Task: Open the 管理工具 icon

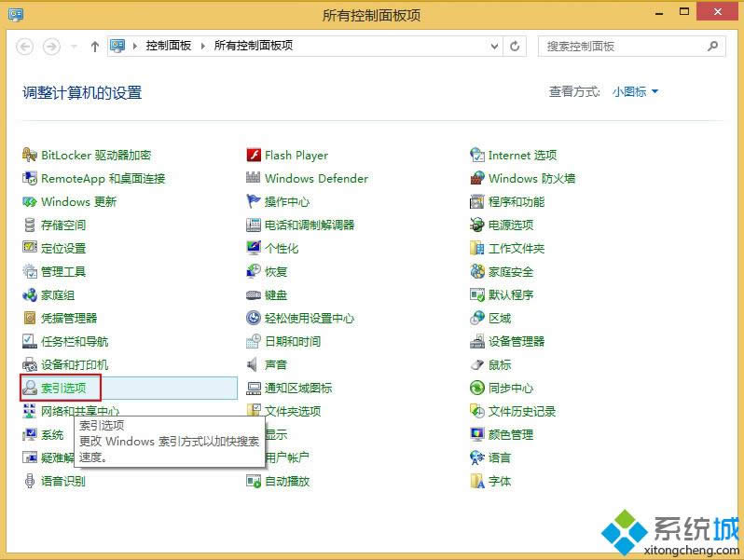Action: [x=30, y=271]
